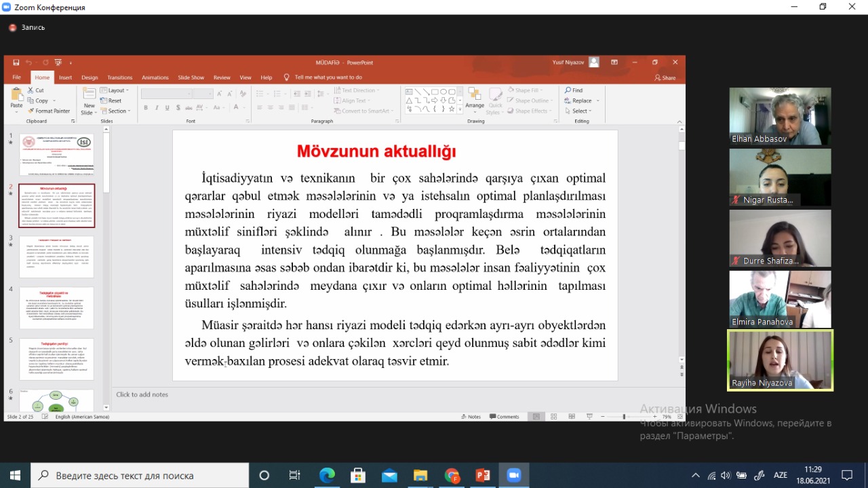Click the Share button in PowerPoint
The image size is (868, 488).
tap(665, 77)
